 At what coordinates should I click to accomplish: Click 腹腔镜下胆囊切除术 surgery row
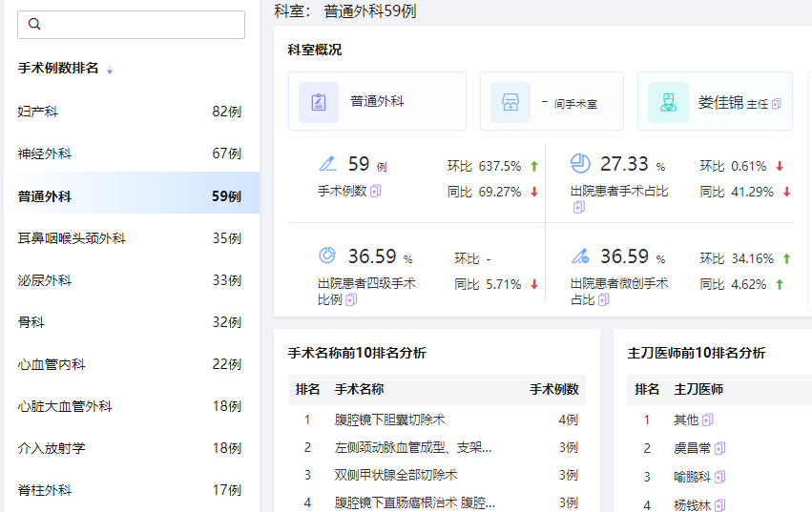[437, 420]
